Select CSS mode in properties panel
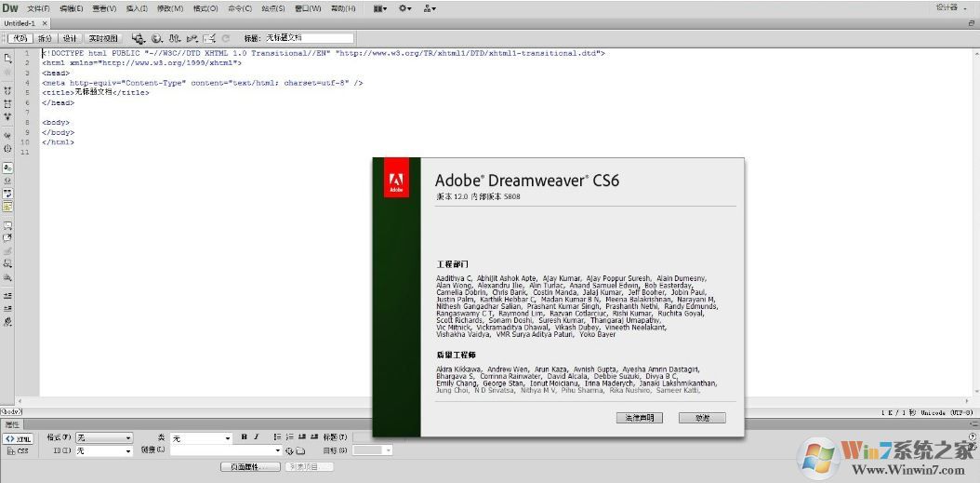 [x=18, y=451]
